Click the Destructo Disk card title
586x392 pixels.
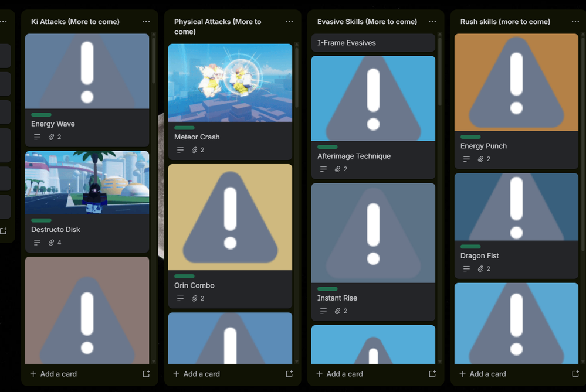(x=56, y=230)
